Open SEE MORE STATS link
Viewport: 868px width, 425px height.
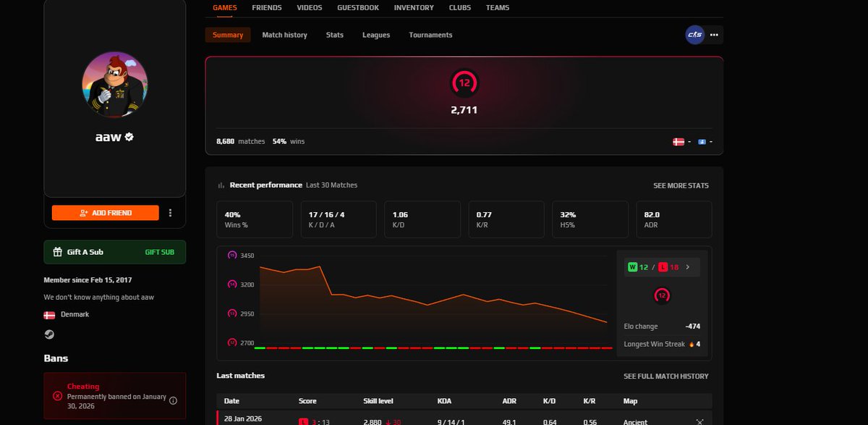(x=681, y=185)
